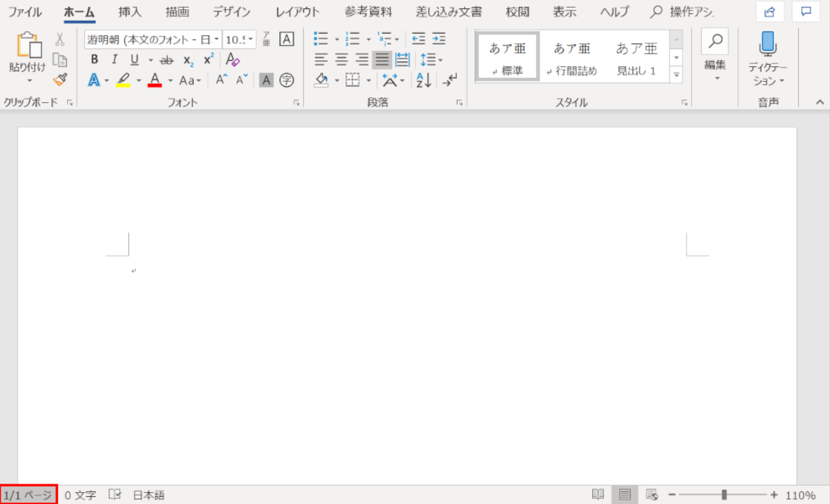Clear all formatting with eraser icon
Viewport: 830px width, 504px height.
tap(233, 60)
